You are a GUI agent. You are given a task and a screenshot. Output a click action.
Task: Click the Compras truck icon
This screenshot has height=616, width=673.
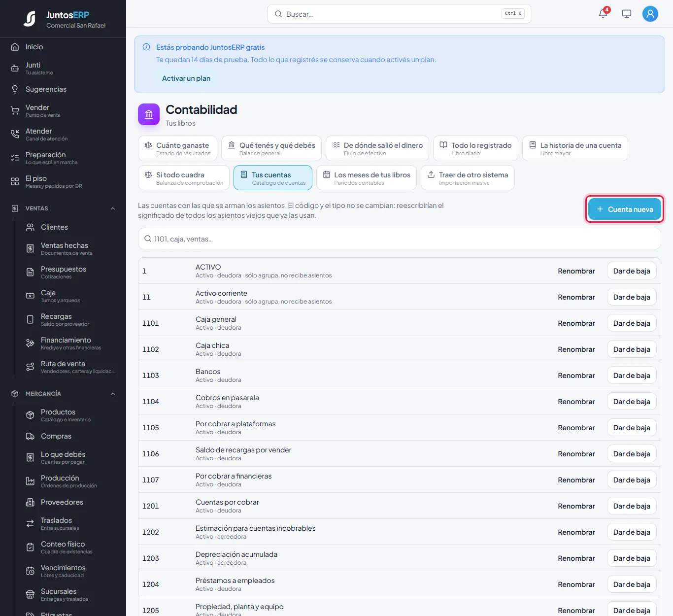click(x=30, y=436)
